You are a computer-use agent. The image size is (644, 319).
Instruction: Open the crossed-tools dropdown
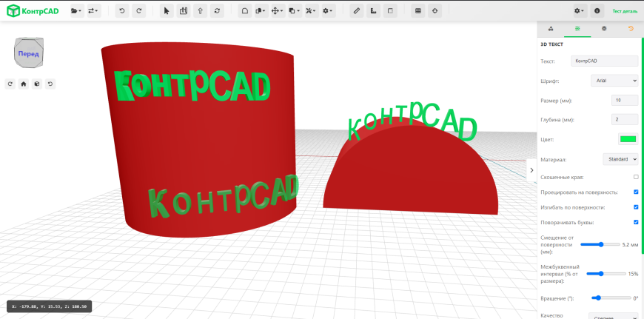312,11
